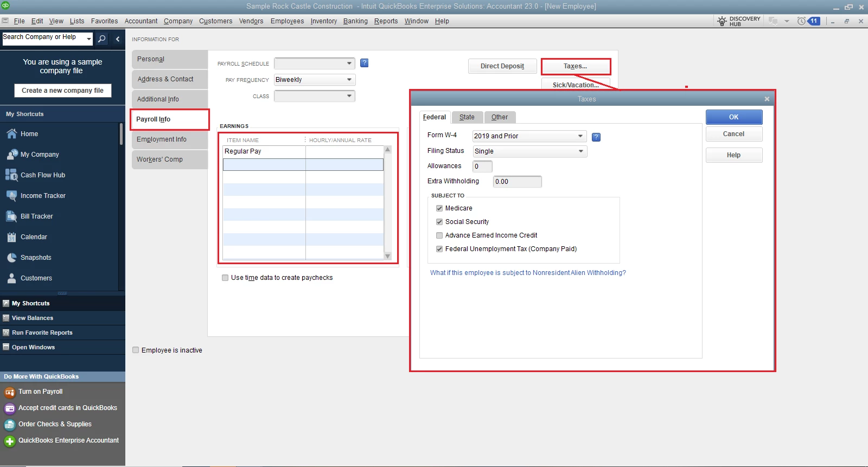The height and width of the screenshot is (467, 868).
Task: Expand the dropdown arrow beside chat icon
Action: click(x=787, y=22)
